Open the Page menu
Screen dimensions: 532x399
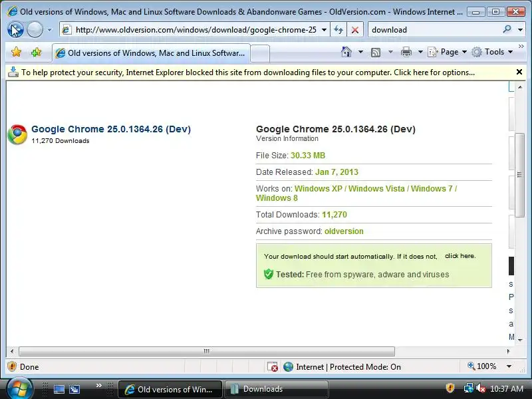click(x=447, y=52)
